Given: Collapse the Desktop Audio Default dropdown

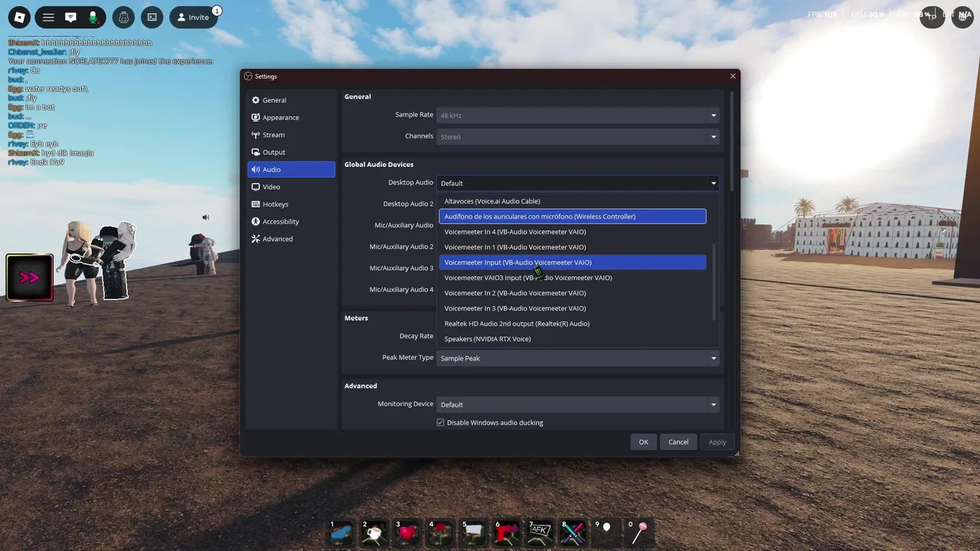Looking at the screenshot, I should click(578, 183).
